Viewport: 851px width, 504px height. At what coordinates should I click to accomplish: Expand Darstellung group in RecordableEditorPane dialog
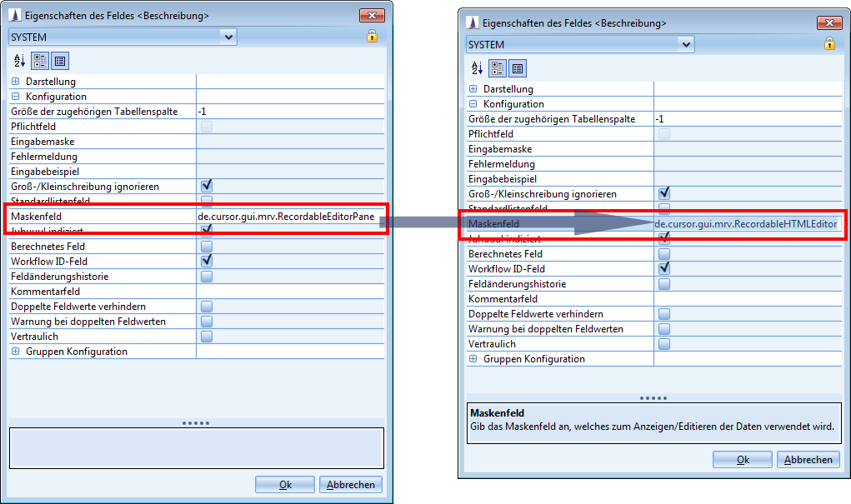click(x=16, y=82)
